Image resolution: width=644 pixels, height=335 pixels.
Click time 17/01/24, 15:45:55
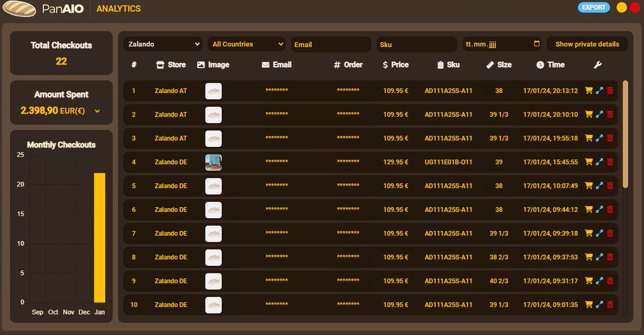[551, 162]
